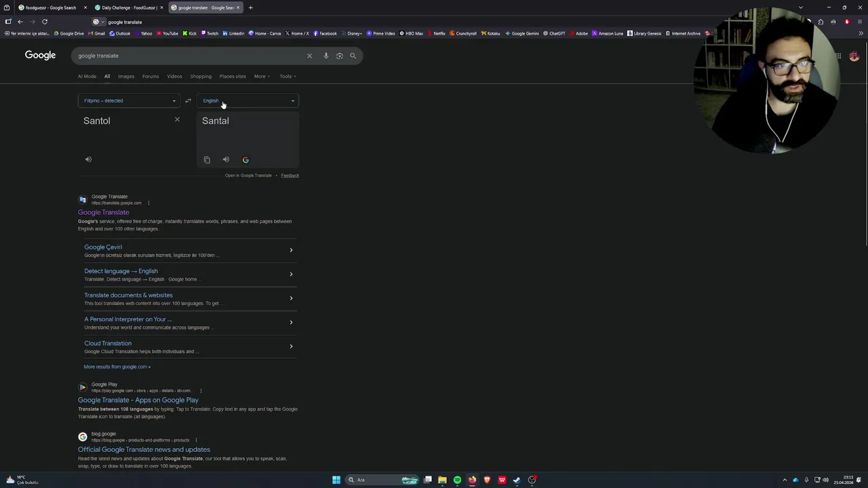The height and width of the screenshot is (488, 868).
Task: Open File Explorer from taskbar
Action: coord(442,480)
